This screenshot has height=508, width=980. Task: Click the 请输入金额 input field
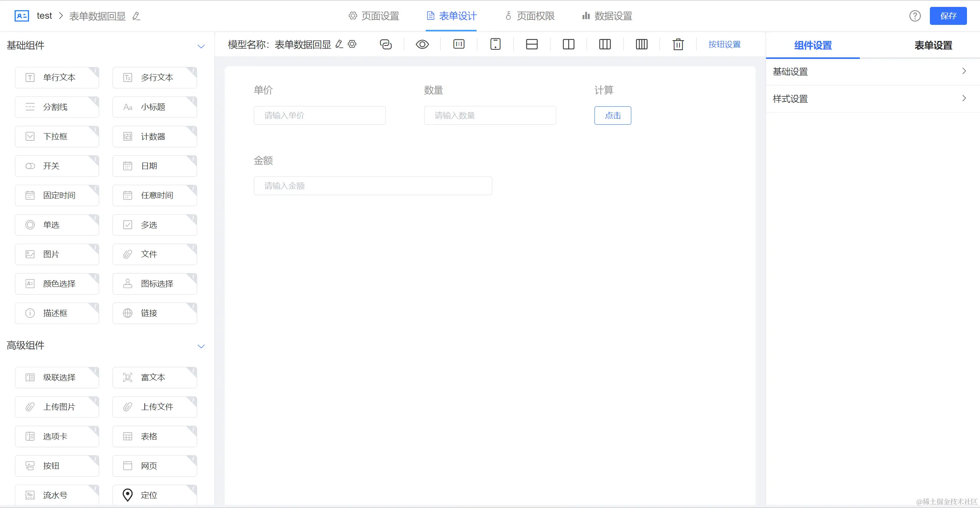pos(373,186)
